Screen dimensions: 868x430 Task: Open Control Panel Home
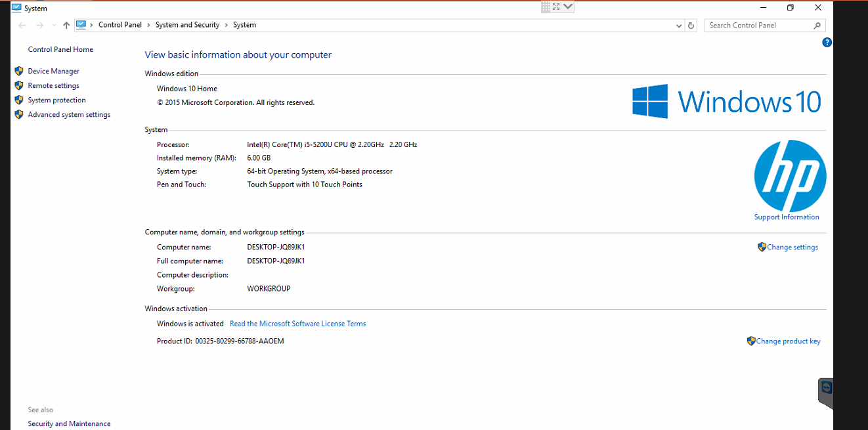click(60, 49)
